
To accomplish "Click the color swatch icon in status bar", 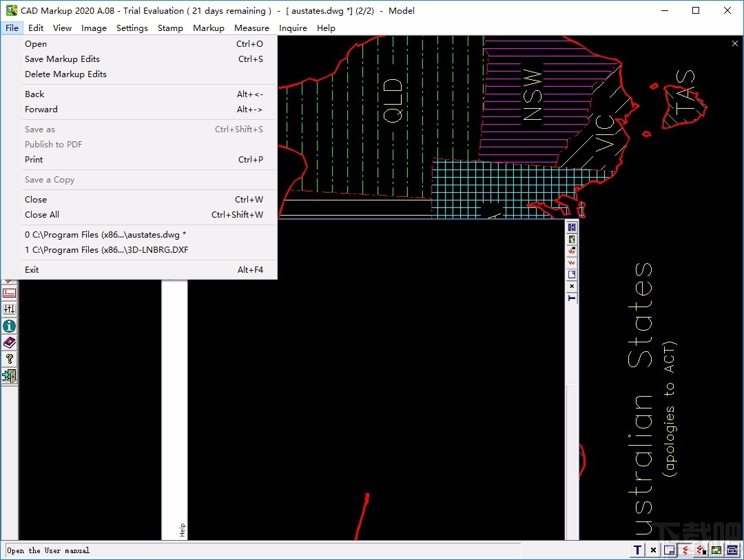I will pyautogui.click(x=716, y=550).
